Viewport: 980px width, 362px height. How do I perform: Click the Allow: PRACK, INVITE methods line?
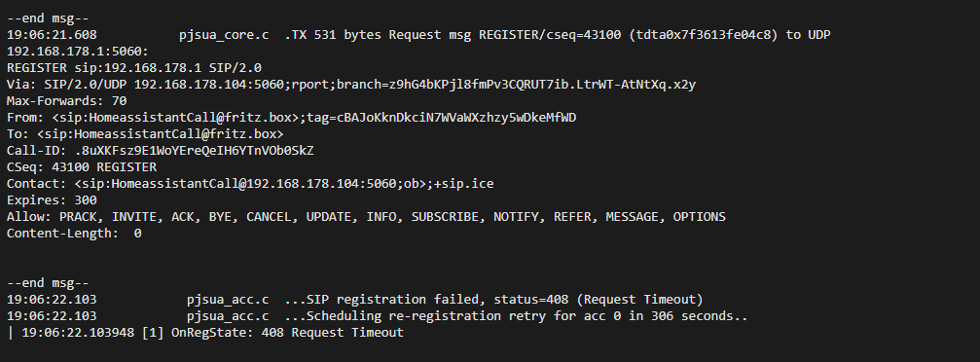(x=366, y=217)
